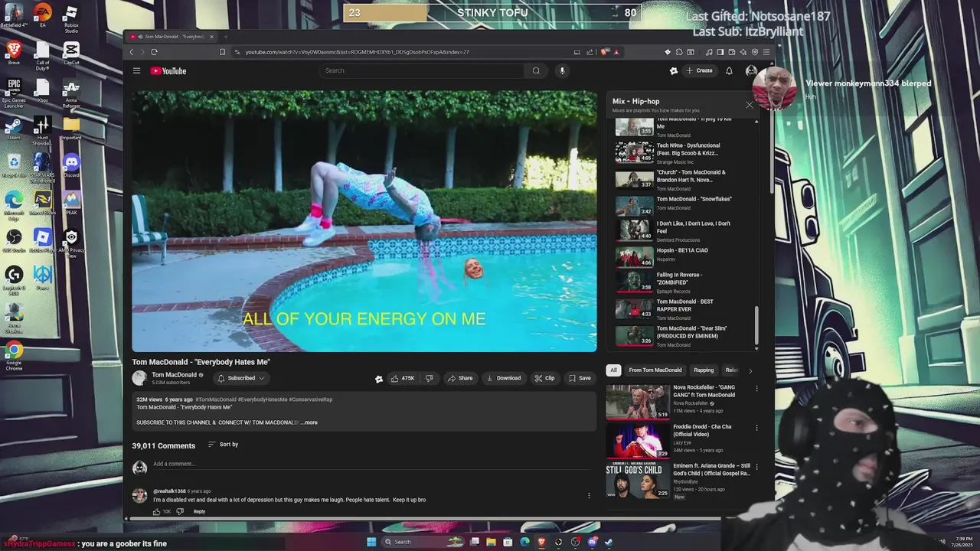This screenshot has height=551, width=980.
Task: Click the Download button under video
Action: [504, 378]
